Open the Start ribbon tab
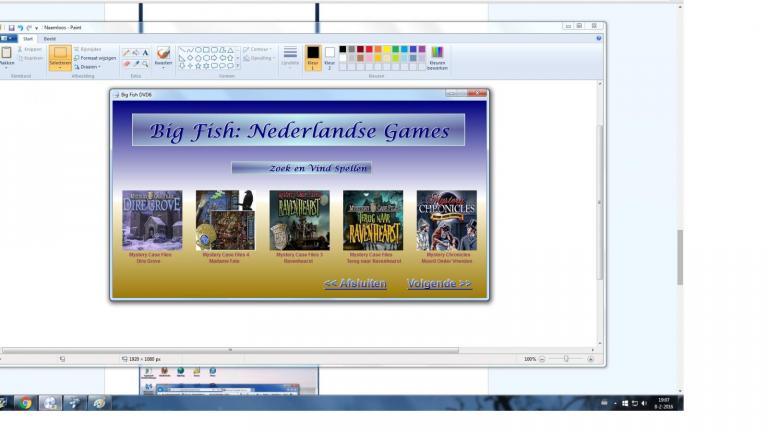This screenshot has width=768, height=432. coord(28,39)
